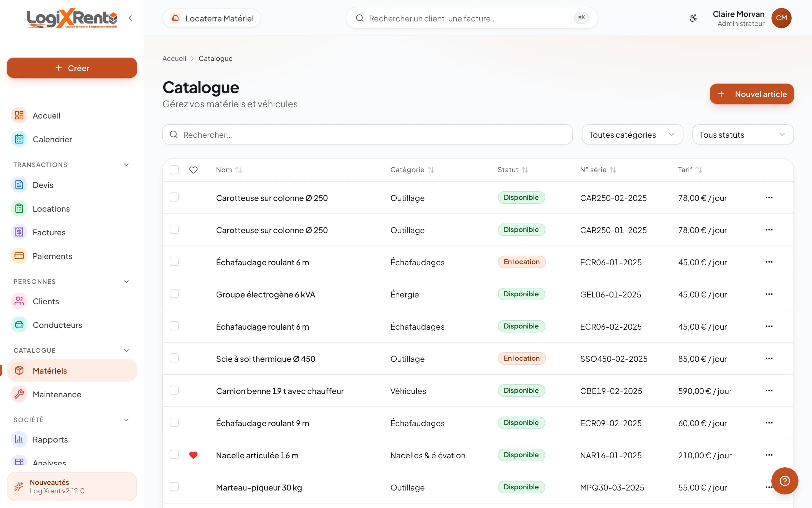Open the CM user avatar menu

[781, 18]
